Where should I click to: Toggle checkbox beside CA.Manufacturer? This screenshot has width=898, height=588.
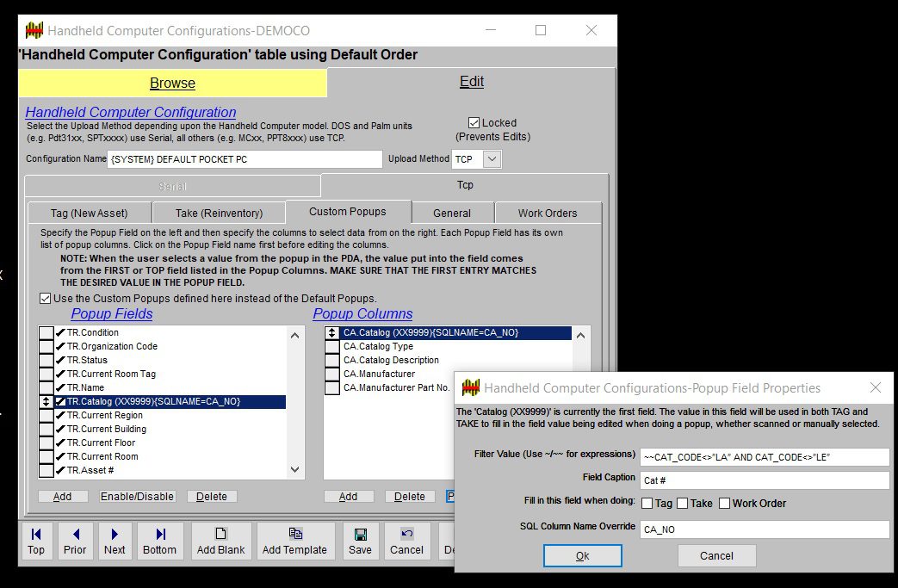point(332,374)
